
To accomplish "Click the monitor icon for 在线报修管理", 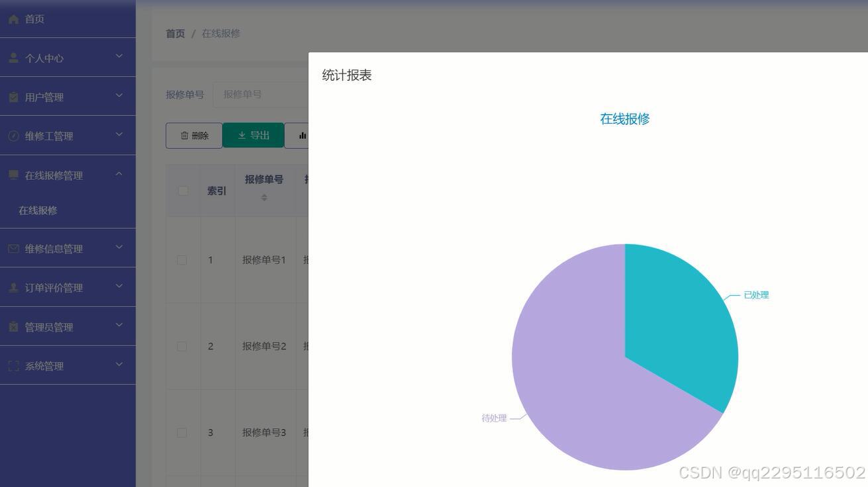I will (13, 175).
